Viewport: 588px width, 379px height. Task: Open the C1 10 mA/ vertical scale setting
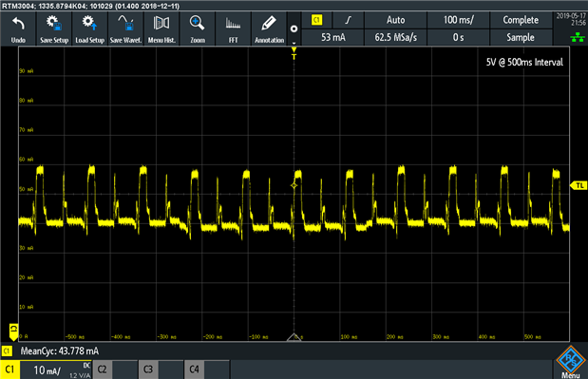[x=55, y=370]
